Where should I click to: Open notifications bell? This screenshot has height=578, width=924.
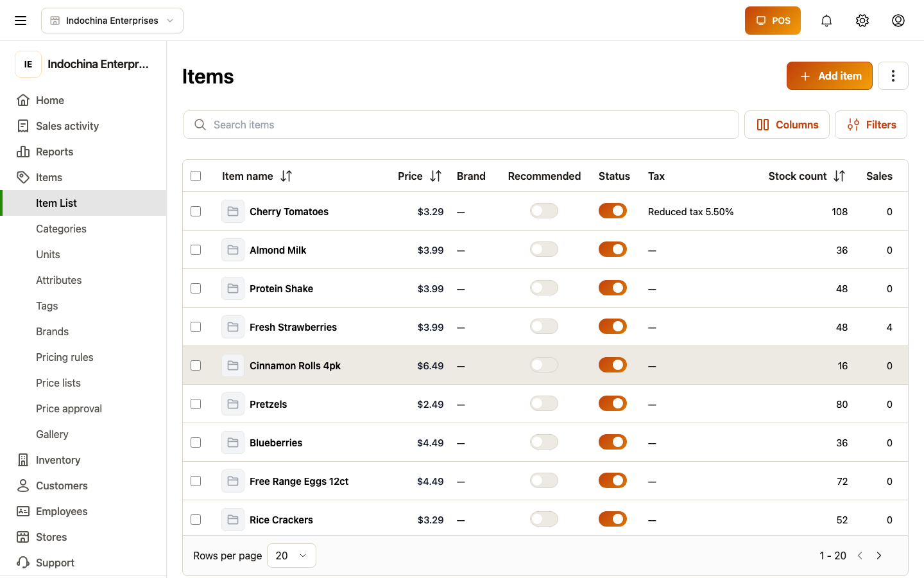(826, 21)
